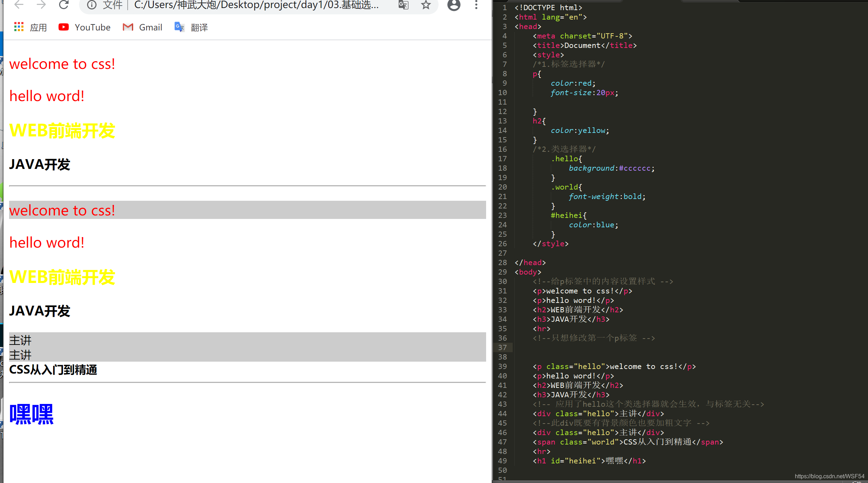Image resolution: width=868 pixels, height=483 pixels.
Task: Click the browser back arrow
Action: [19, 5]
